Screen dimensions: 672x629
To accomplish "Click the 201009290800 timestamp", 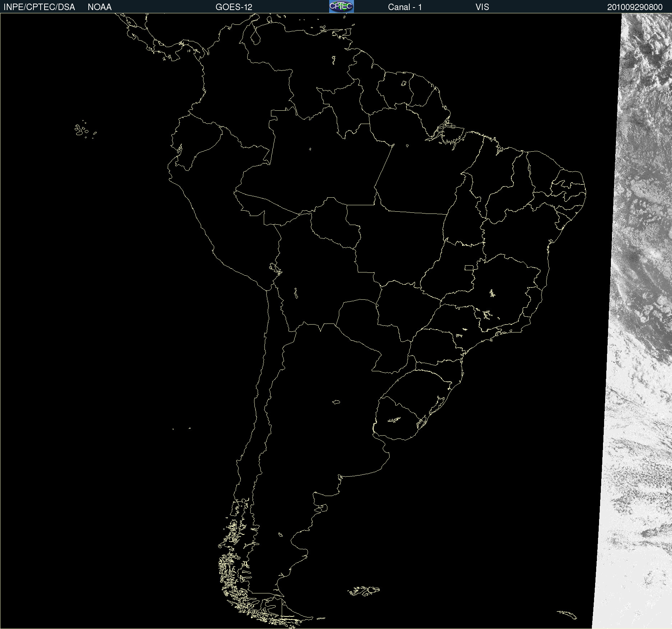I will pyautogui.click(x=635, y=7).
